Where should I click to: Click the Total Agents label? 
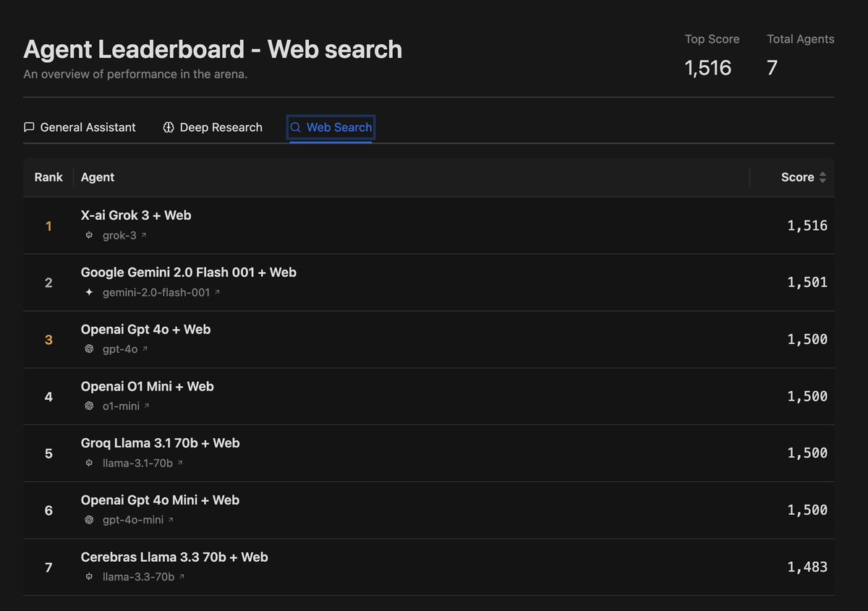pos(801,39)
